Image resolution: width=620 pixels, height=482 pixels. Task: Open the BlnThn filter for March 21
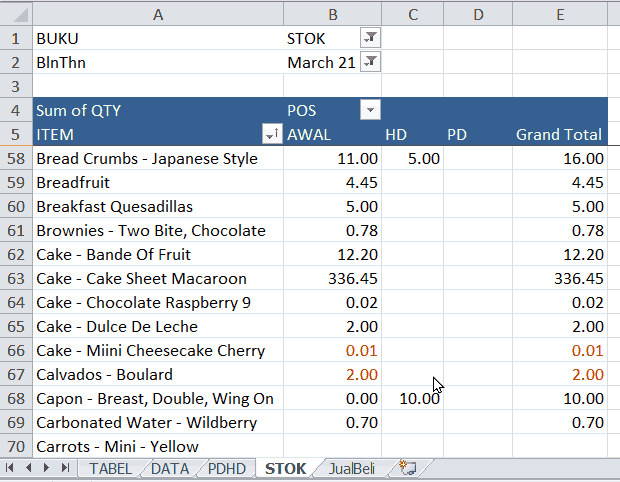pyautogui.click(x=370, y=62)
